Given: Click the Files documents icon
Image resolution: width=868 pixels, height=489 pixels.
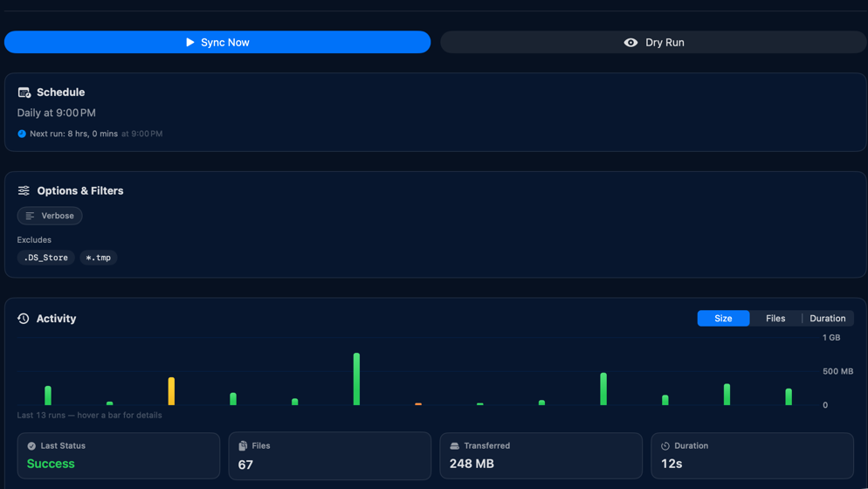Looking at the screenshot, I should [x=243, y=446].
